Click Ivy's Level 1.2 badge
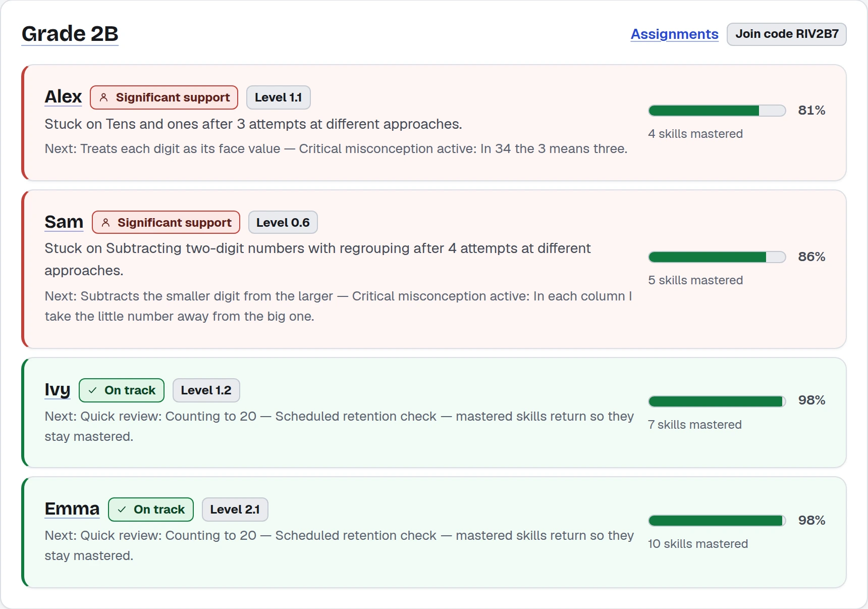 206,390
